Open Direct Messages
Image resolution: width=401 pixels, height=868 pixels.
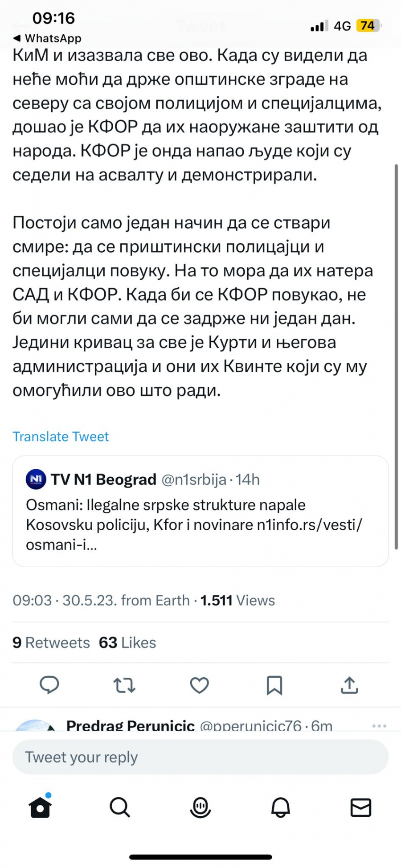[x=362, y=807]
